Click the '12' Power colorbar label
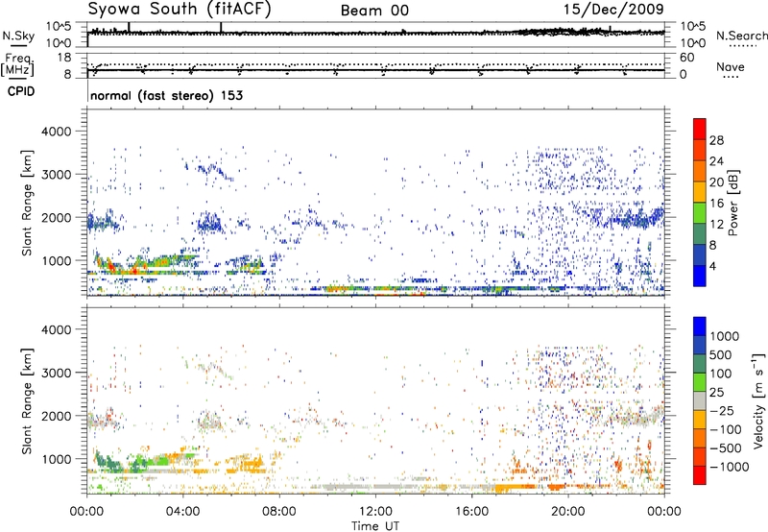The height and width of the screenshot is (532, 768). point(716,225)
